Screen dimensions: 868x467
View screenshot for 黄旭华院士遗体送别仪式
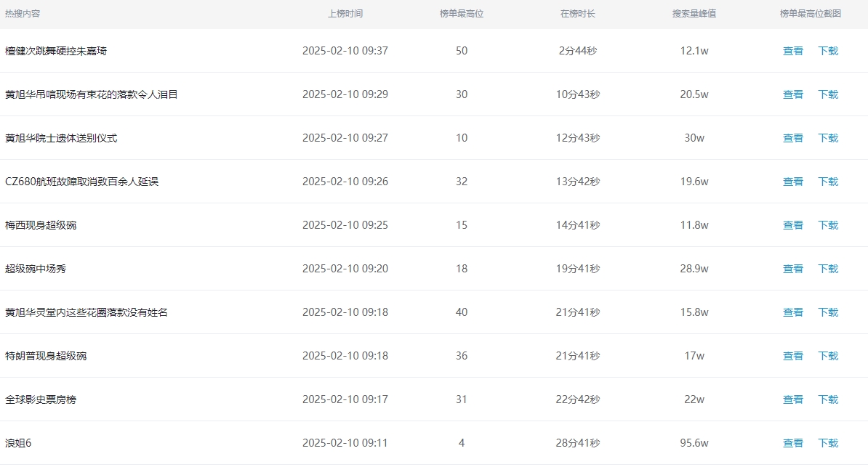(x=792, y=138)
